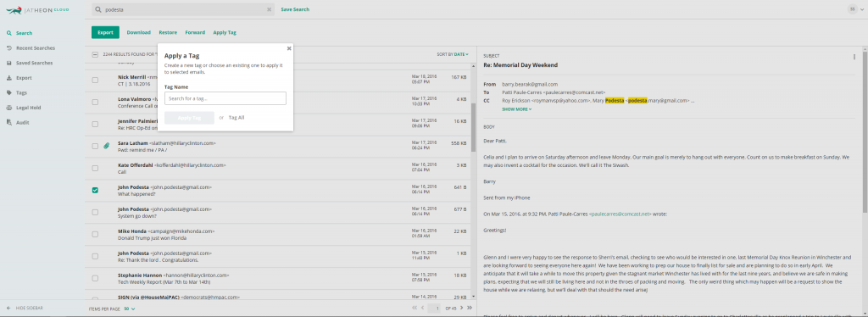Click the results list scrollbar
The width and height of the screenshot is (868, 317).
click(473, 127)
